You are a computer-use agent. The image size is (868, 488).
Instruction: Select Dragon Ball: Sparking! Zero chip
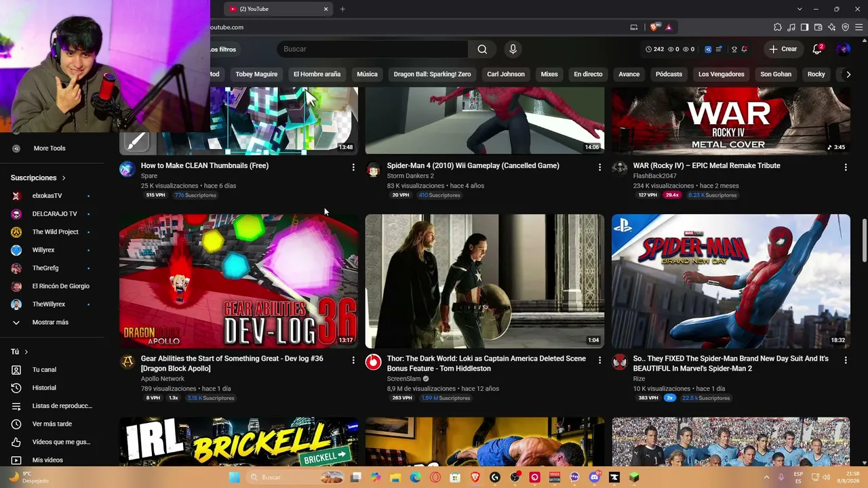(x=432, y=74)
